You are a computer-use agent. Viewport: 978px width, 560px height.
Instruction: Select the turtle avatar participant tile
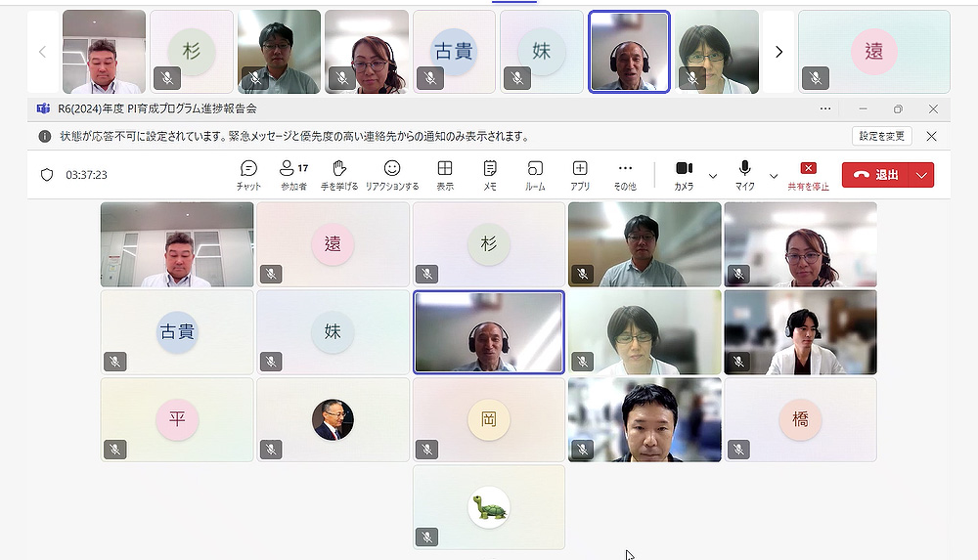pyautogui.click(x=488, y=507)
